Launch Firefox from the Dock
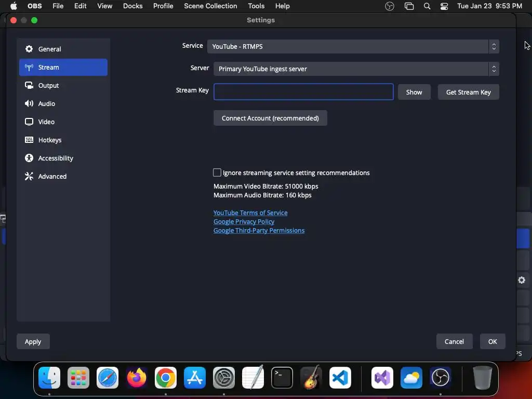 tap(137, 378)
